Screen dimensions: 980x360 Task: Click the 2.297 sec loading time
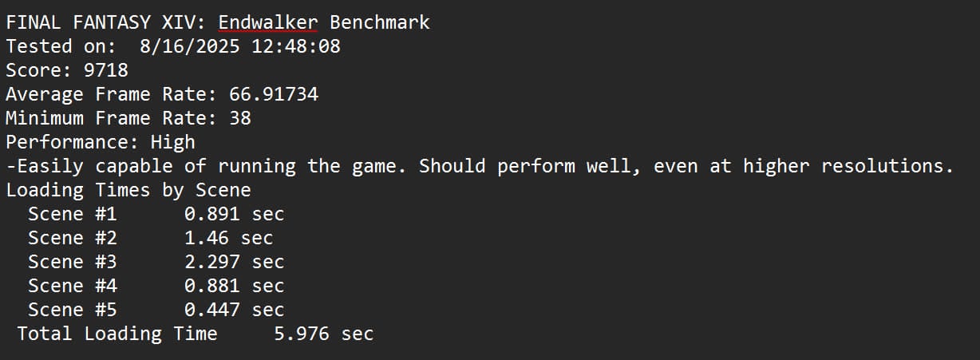point(234,262)
